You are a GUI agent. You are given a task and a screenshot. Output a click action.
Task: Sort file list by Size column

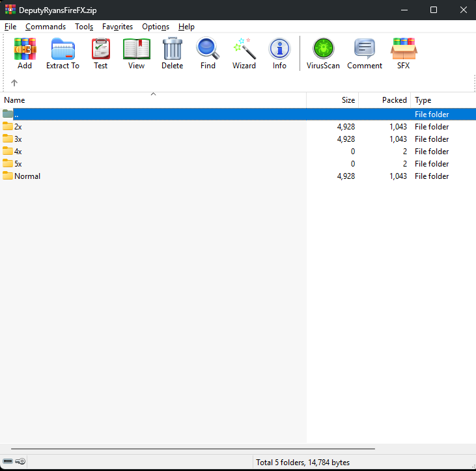coord(348,100)
